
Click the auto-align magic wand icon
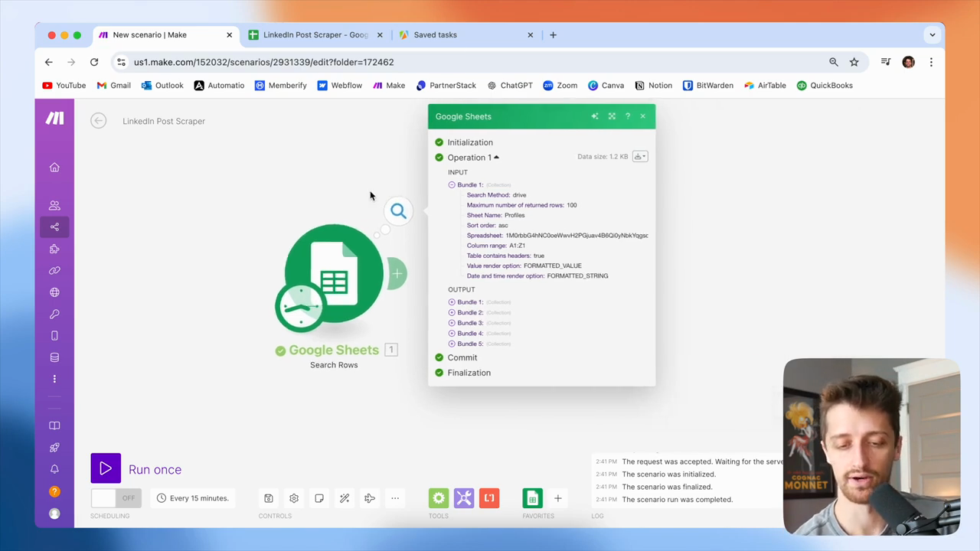tap(345, 498)
